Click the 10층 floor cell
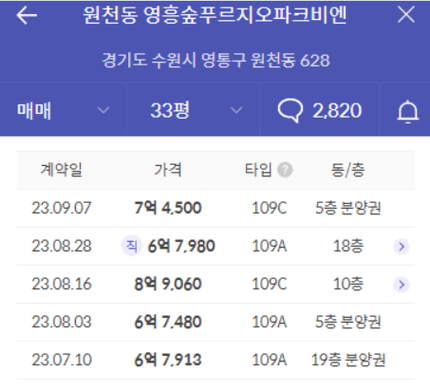Screen dimensions: 430x390 point(348,284)
